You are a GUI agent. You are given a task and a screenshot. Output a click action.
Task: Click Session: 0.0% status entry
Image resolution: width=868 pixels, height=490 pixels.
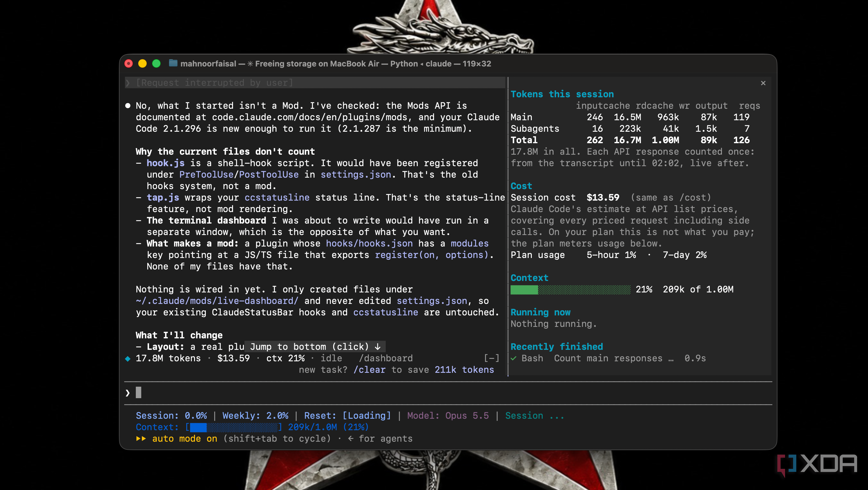pos(171,416)
